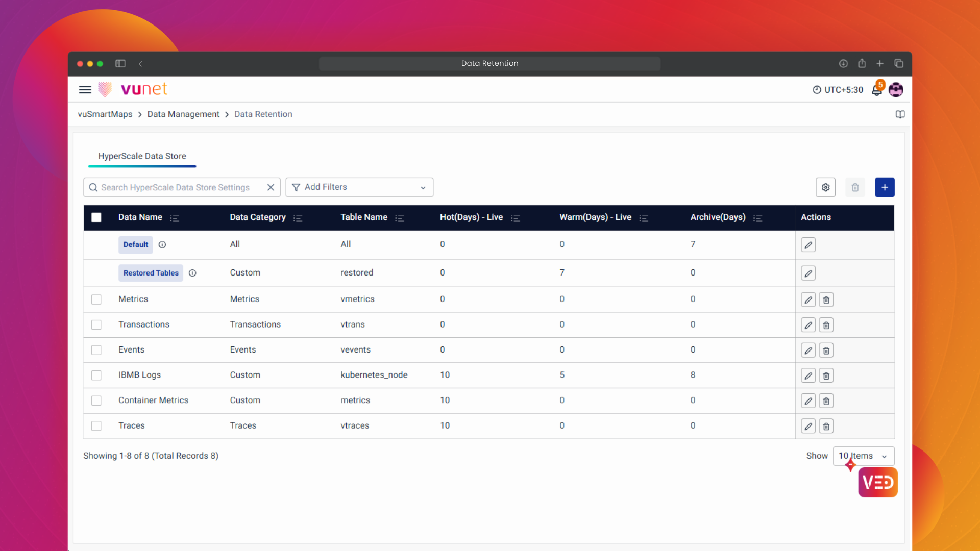The height and width of the screenshot is (551, 980).
Task: Click the search HyperScale settings field
Action: [175, 187]
